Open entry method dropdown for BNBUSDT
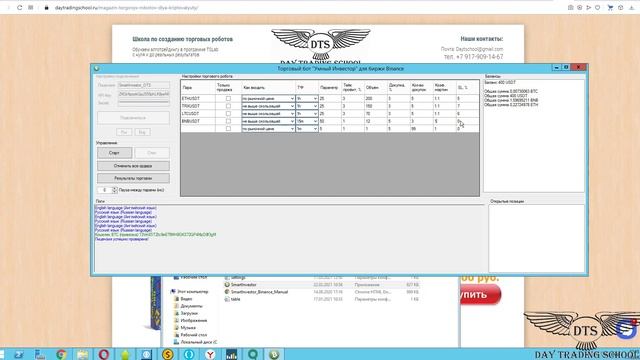Image resolution: width=640 pixels, height=360 pixels. pos(268,121)
